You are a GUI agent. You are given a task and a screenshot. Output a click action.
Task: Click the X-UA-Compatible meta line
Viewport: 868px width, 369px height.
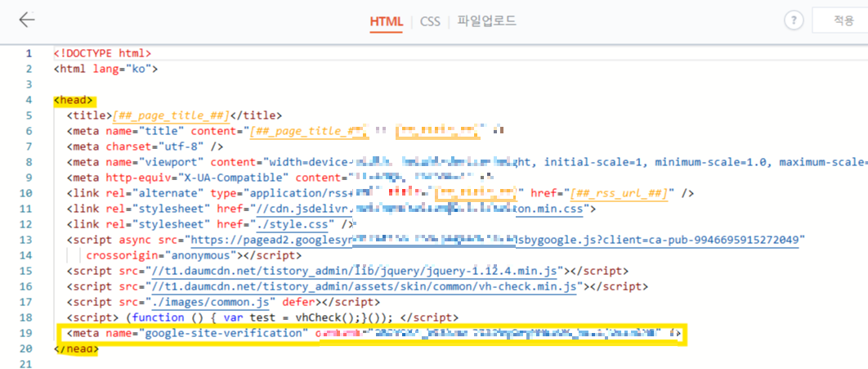(280, 178)
